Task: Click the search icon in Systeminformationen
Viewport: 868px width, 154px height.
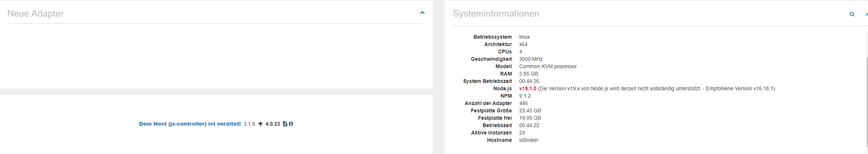Action: 852,14
